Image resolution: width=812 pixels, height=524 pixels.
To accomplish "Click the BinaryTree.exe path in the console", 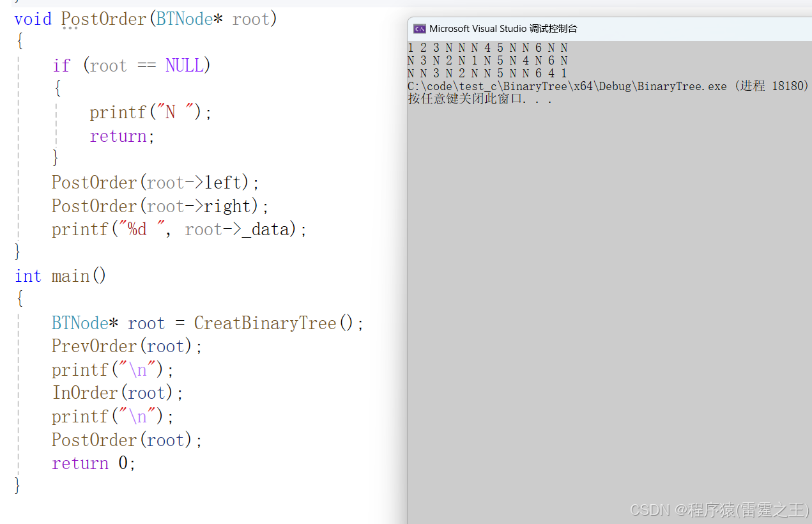I will click(x=567, y=86).
